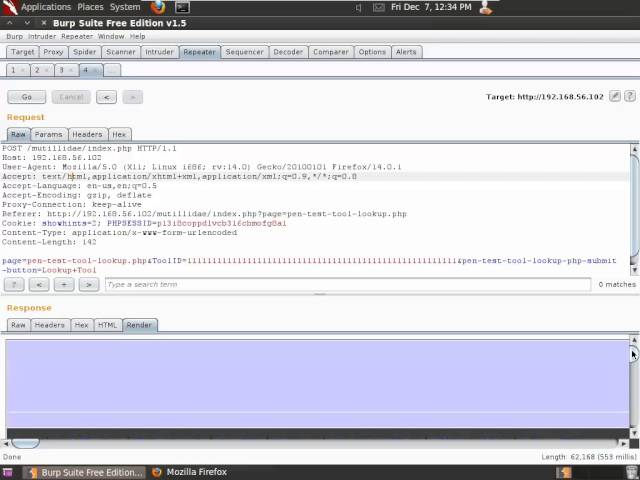Switch to the Options tab

click(x=372, y=52)
